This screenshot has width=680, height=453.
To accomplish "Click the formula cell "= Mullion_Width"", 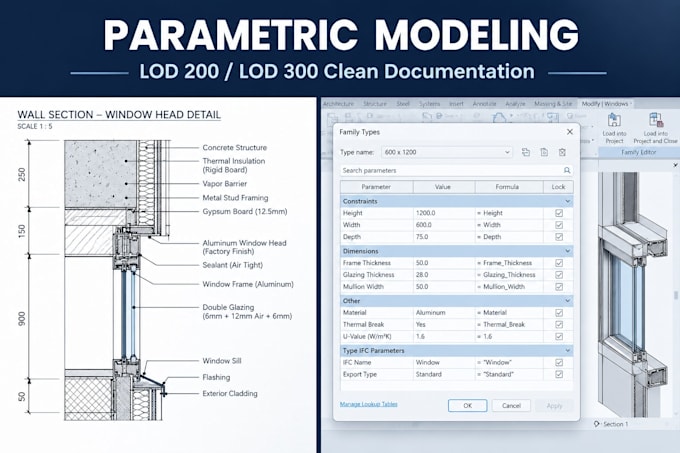I will 509,287.
